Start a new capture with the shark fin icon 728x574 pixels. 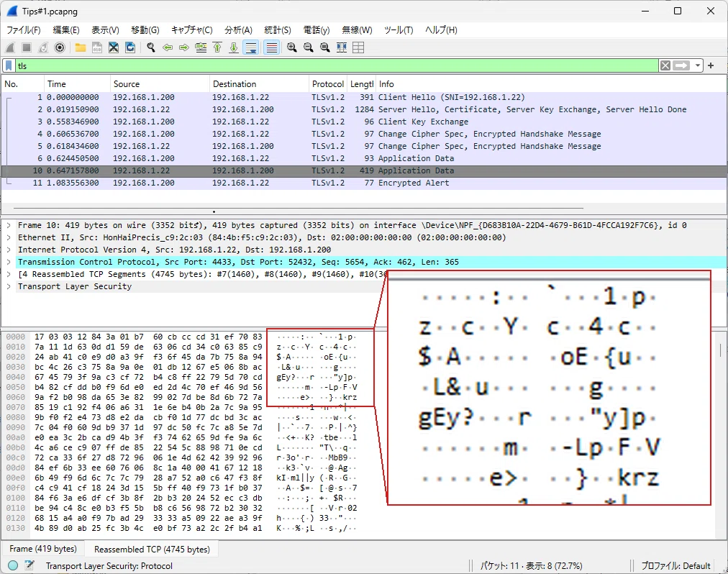[x=10, y=47]
